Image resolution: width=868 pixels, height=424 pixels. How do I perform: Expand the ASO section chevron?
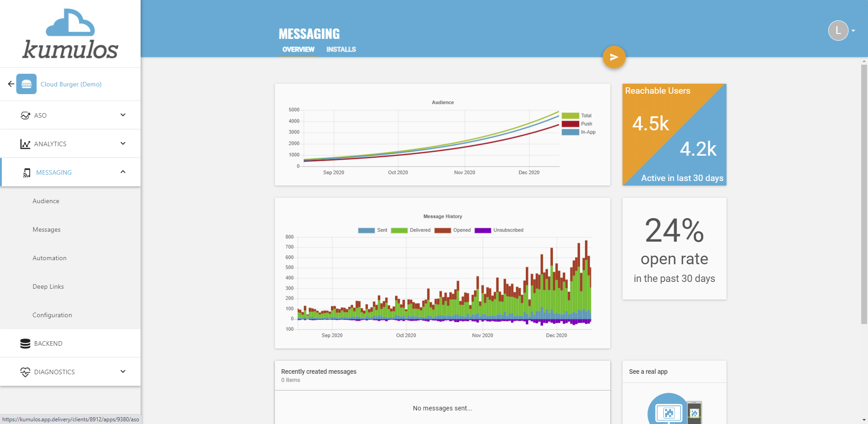click(x=123, y=115)
